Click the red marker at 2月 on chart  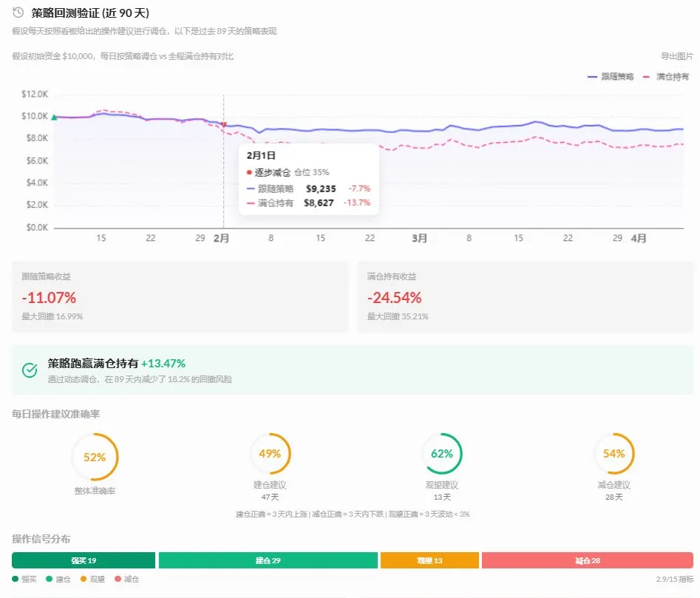[224, 125]
